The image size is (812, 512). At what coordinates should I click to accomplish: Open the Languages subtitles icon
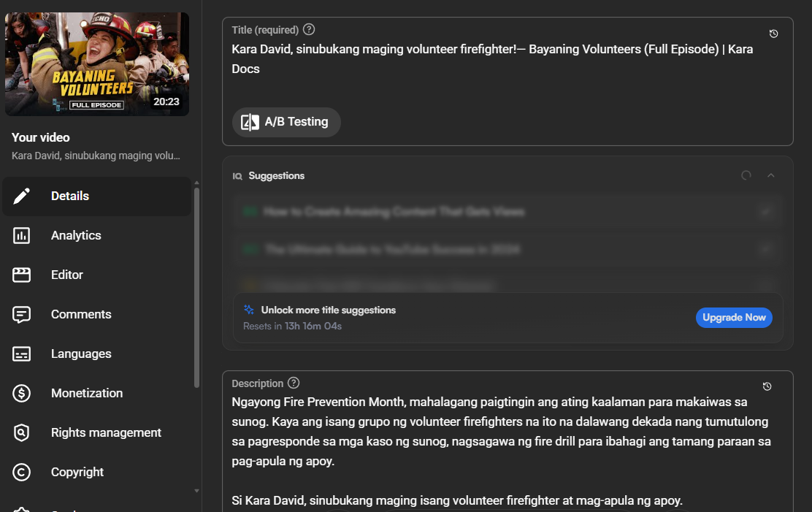[21, 354]
